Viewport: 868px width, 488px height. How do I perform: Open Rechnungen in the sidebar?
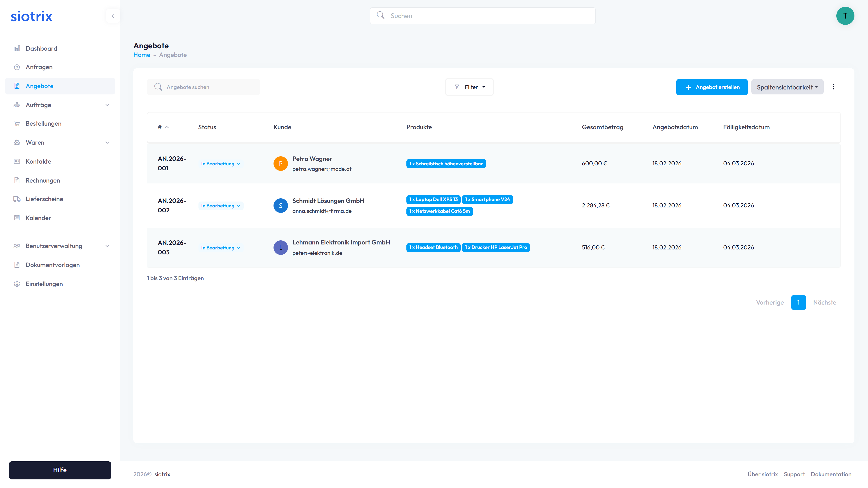pyautogui.click(x=43, y=180)
